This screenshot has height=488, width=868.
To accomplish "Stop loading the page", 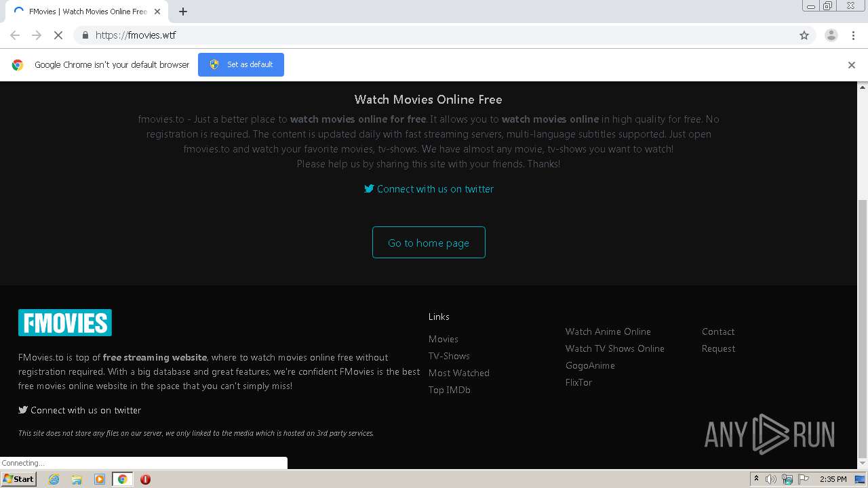I will point(58,35).
